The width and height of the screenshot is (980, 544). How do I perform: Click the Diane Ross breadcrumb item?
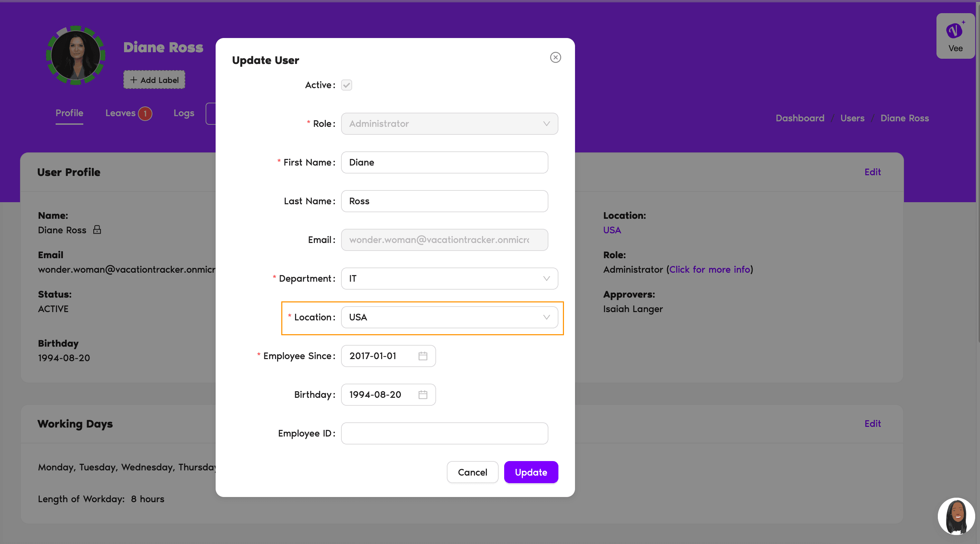click(904, 118)
